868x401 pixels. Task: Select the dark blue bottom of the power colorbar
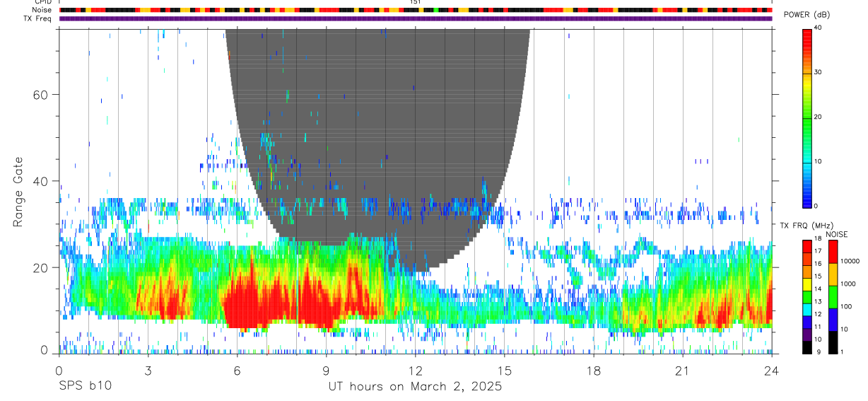pyautogui.click(x=807, y=199)
